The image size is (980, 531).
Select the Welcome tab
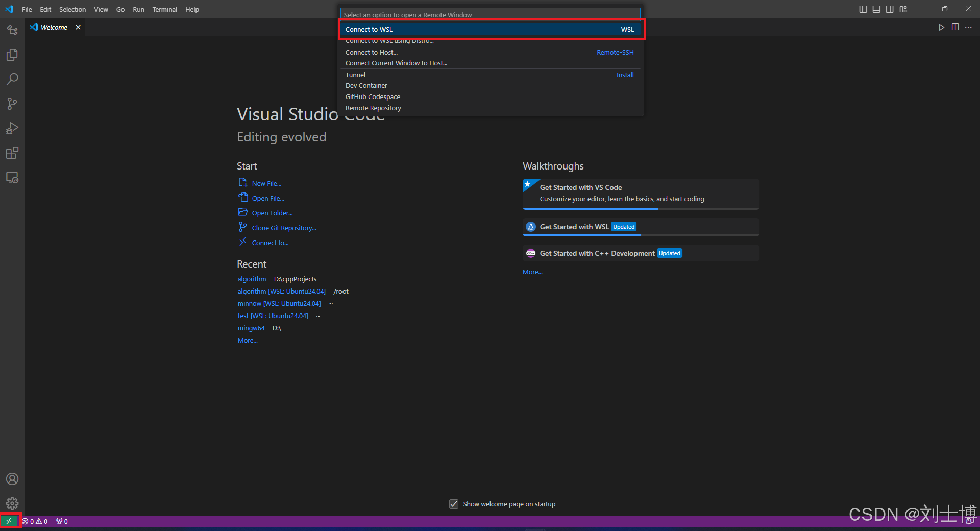tap(54, 27)
